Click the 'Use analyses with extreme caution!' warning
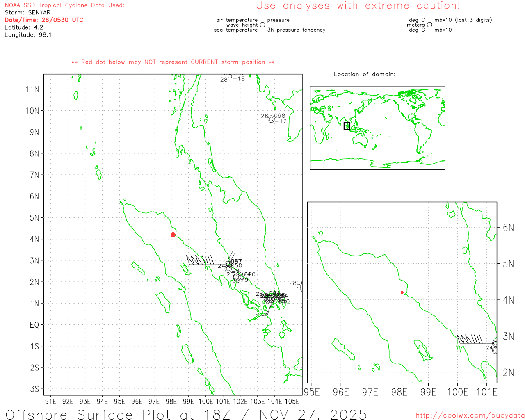This screenshot has width=525, height=420. click(358, 6)
